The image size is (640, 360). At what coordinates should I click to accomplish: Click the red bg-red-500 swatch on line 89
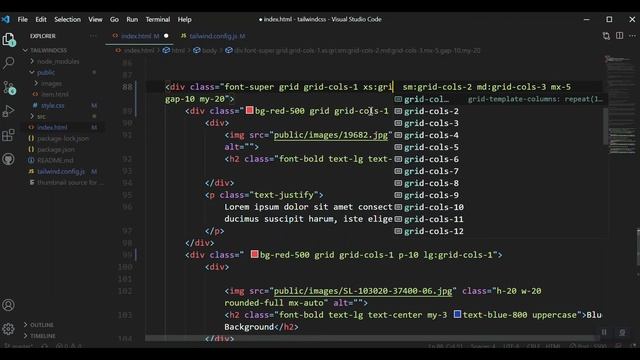[249, 110]
